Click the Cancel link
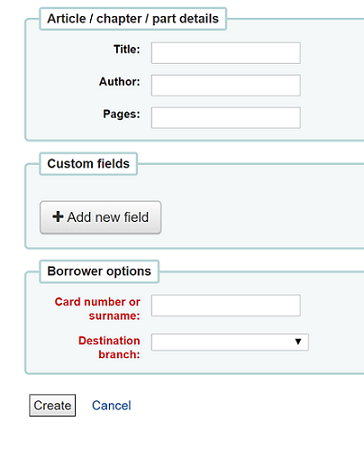 tap(111, 405)
